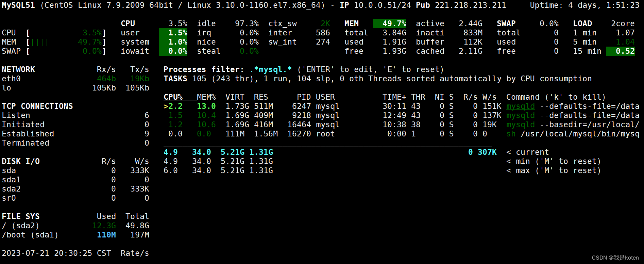Select the root sh process PID 16270
Screen dimensions: 644x264
402,134
